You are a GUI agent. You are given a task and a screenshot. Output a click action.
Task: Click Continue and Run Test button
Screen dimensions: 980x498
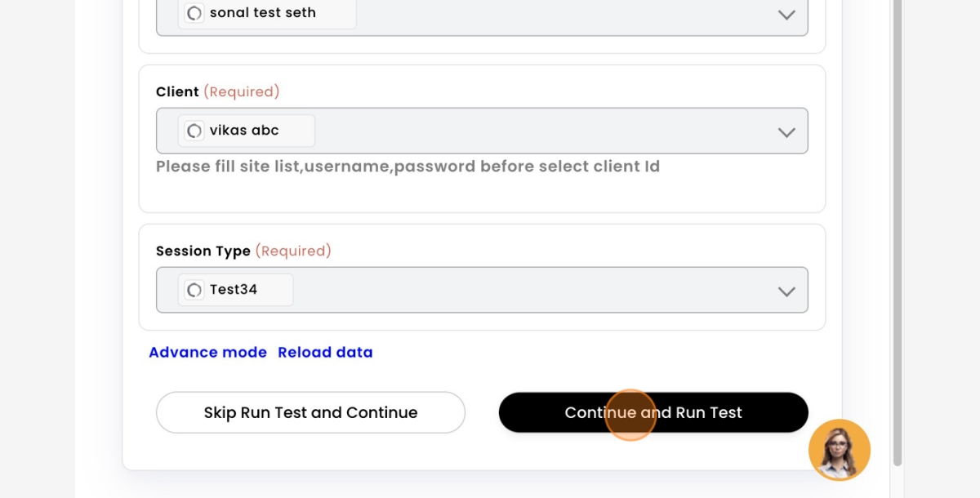653,412
